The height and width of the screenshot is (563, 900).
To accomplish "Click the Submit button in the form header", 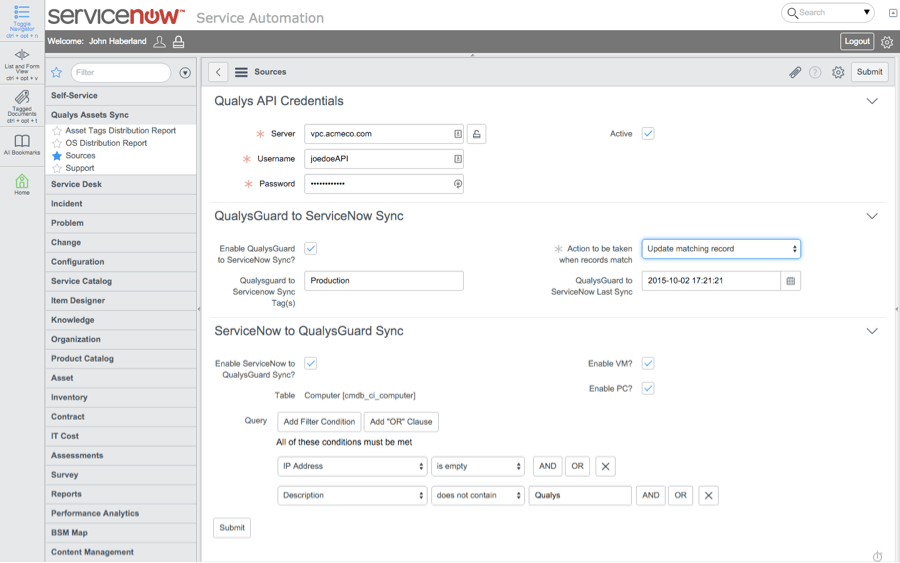I will tap(870, 72).
